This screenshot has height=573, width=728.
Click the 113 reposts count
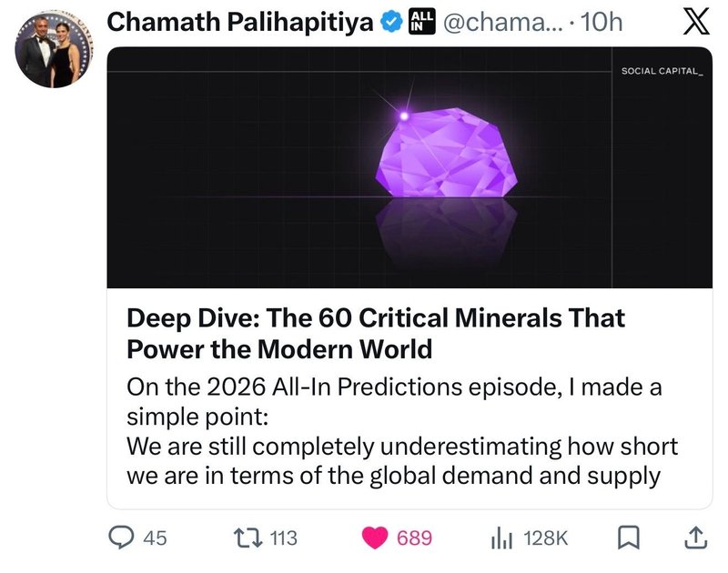284,538
